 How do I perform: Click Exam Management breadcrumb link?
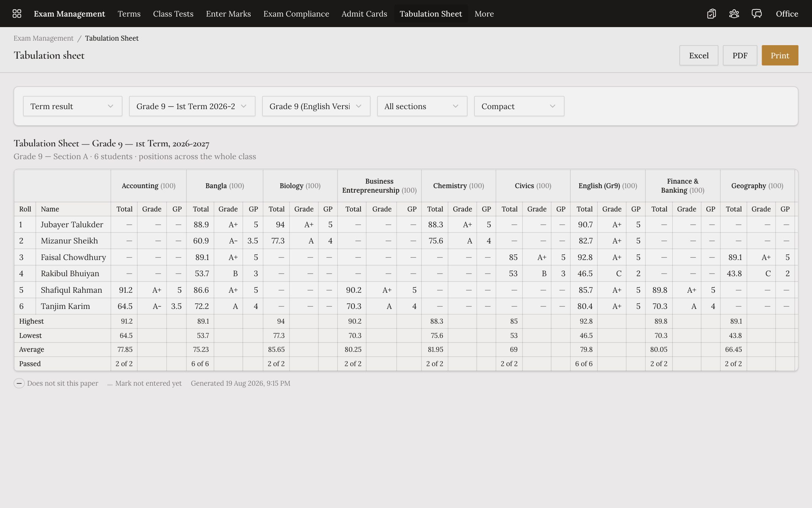point(44,38)
